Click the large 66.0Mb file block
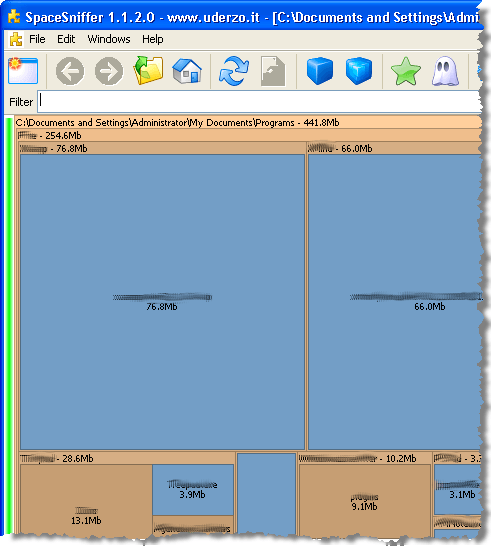Screen dimensions: 491x546 pyautogui.click(x=395, y=302)
